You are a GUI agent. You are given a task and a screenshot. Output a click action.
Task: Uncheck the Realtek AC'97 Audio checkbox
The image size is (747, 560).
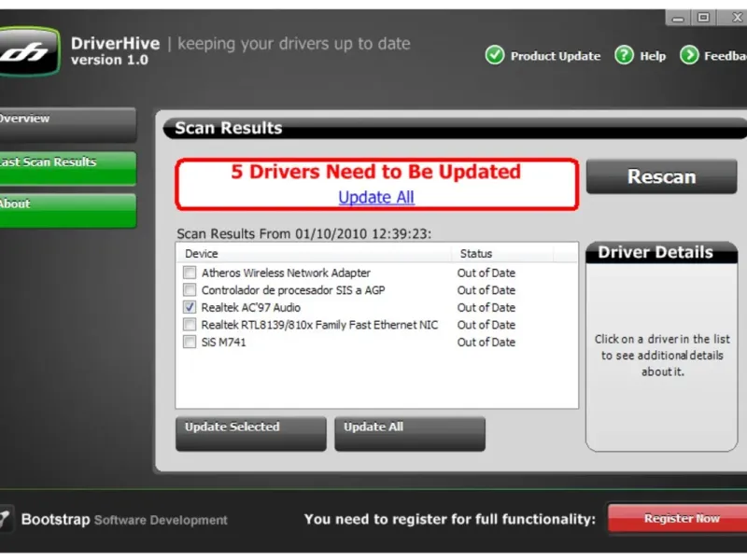pos(190,307)
